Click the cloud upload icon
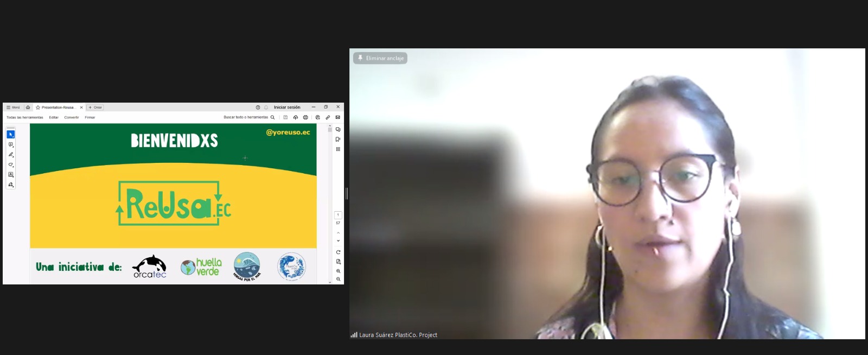The image size is (868, 355). pyautogui.click(x=296, y=117)
